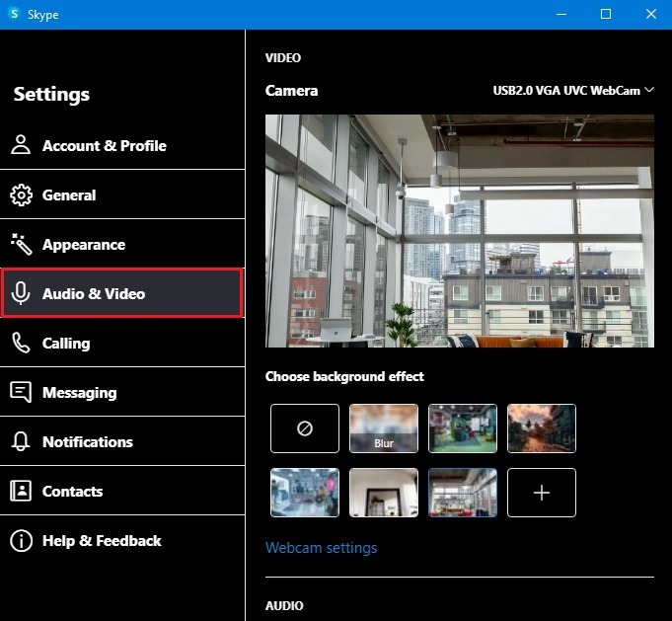The height and width of the screenshot is (621, 672).
Task: Switch to Messaging settings
Action: click(122, 392)
